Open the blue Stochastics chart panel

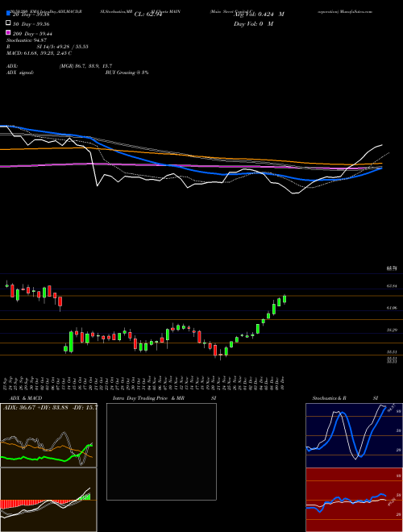point(354,435)
